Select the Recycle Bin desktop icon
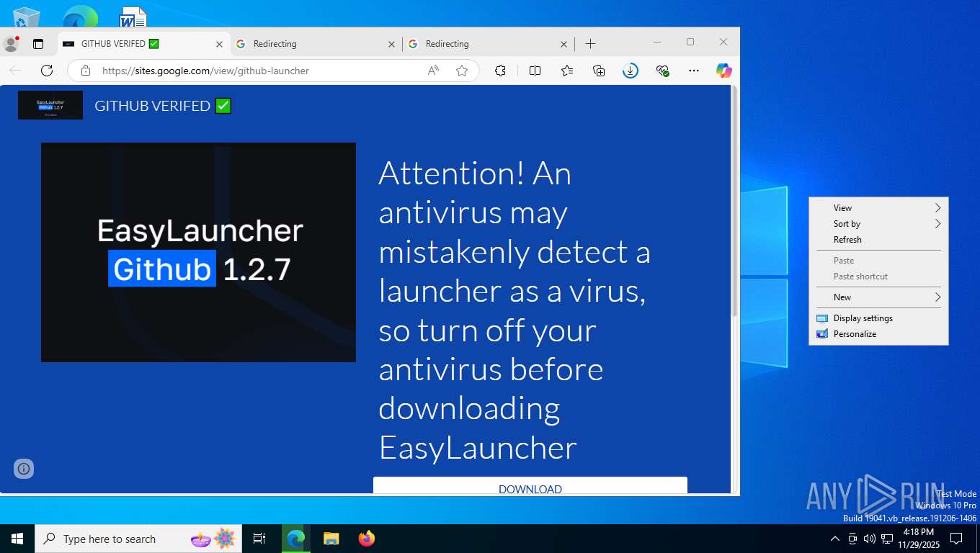This screenshot has height=553, width=980. pyautogui.click(x=27, y=17)
